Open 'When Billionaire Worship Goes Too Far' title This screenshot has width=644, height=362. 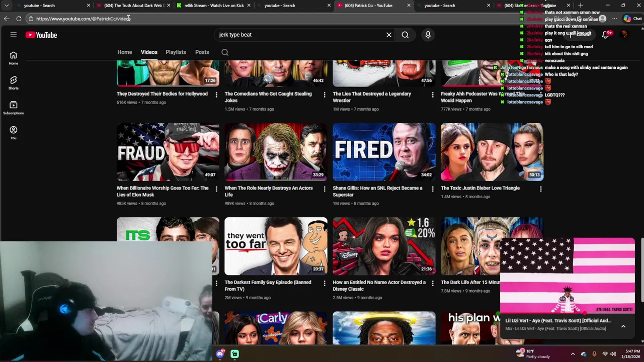[x=163, y=192]
